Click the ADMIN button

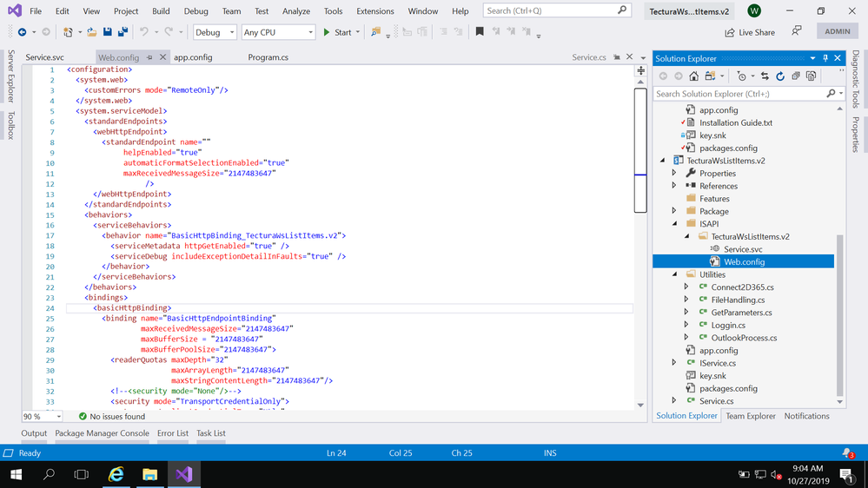pos(837,31)
